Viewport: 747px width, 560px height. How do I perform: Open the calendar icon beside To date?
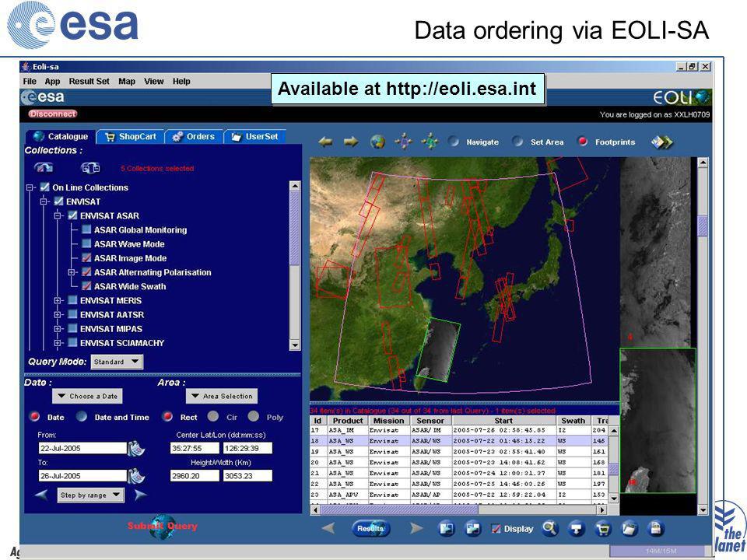click(136, 476)
